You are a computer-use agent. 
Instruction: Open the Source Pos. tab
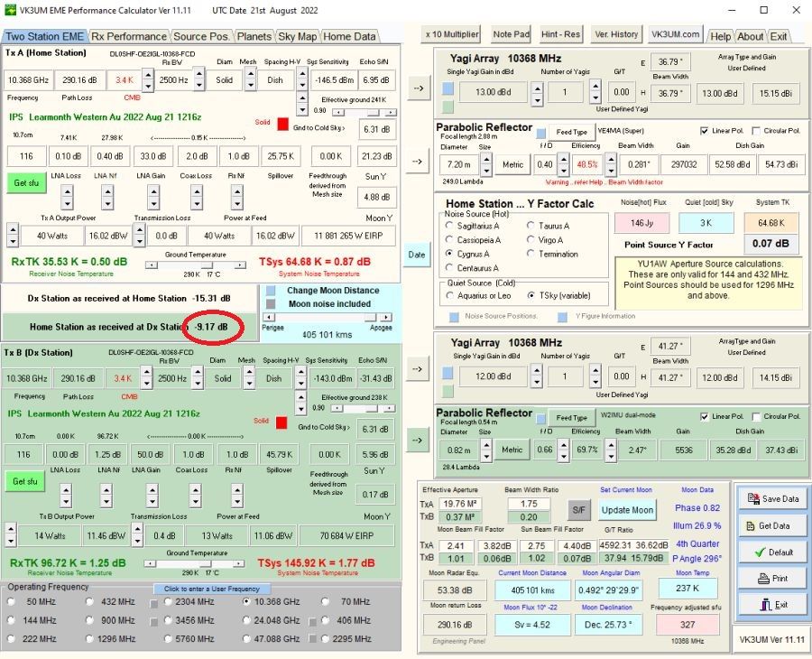[x=201, y=36]
